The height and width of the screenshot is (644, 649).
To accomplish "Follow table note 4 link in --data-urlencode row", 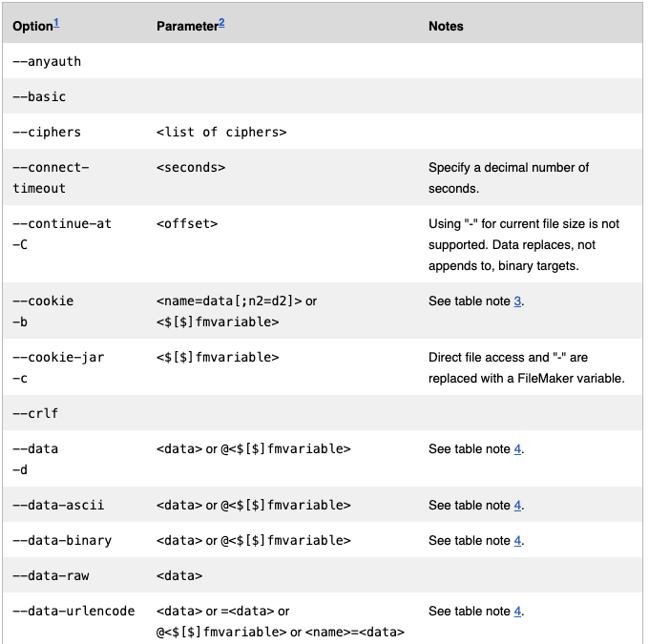I will (x=517, y=611).
